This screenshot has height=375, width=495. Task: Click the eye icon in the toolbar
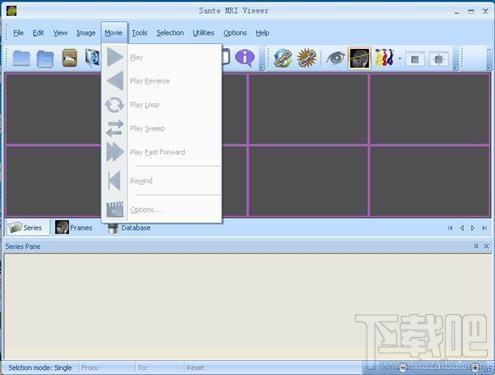[x=335, y=58]
